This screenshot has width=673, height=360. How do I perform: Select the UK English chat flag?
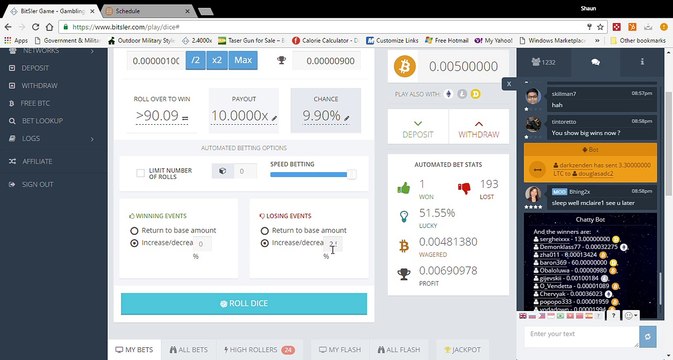click(x=522, y=316)
